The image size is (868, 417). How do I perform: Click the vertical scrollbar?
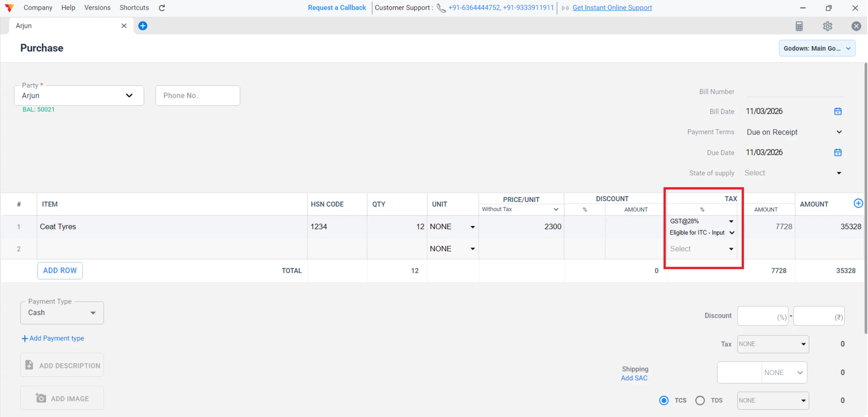pos(866,197)
